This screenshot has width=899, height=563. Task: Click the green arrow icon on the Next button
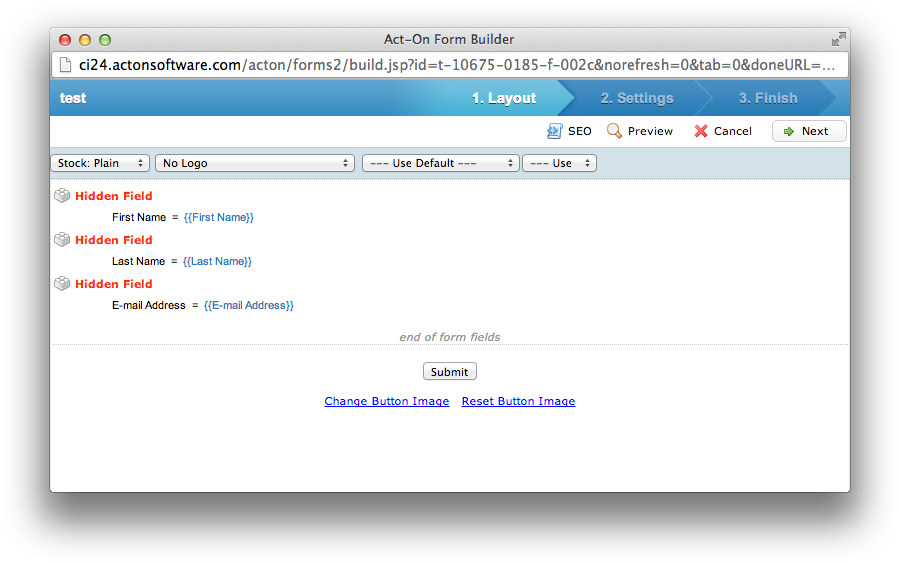[x=789, y=131]
